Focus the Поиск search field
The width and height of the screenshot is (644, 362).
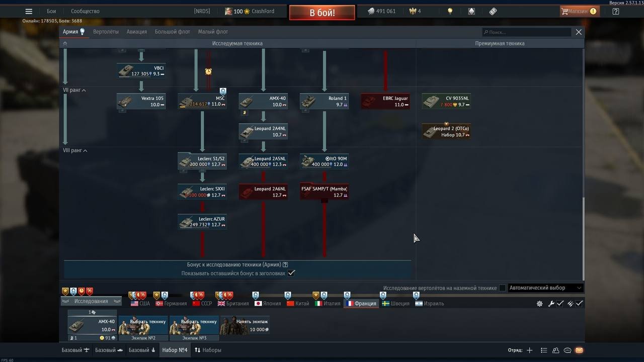click(x=526, y=32)
